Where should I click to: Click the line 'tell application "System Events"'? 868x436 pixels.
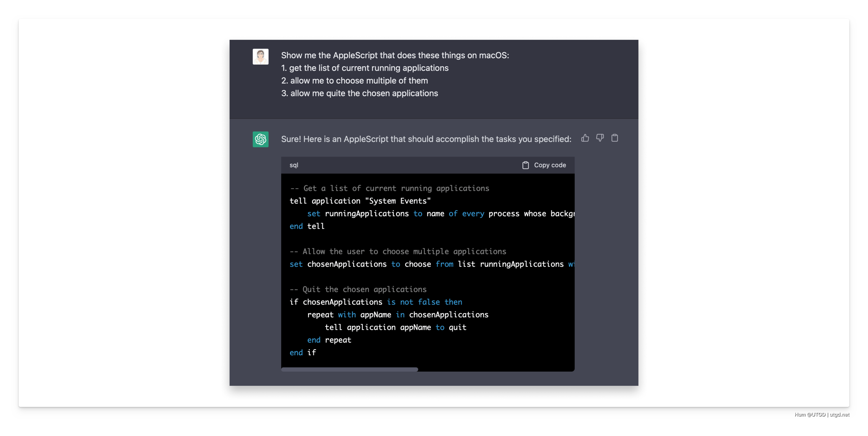click(360, 201)
